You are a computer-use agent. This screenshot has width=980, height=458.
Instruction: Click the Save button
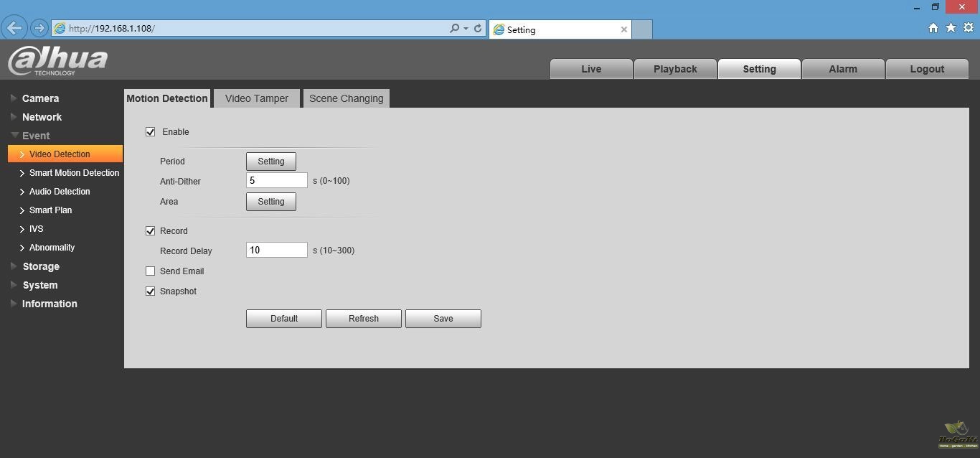point(443,319)
